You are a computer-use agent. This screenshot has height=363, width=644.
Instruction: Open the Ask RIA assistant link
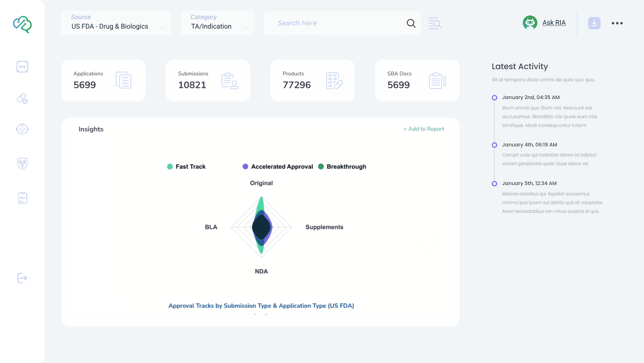click(x=553, y=23)
